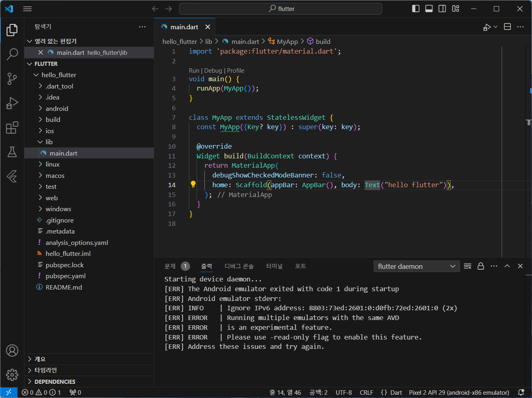Image resolution: width=532 pixels, height=398 pixels.
Task: Customize layout from the title bar
Action: (x=455, y=9)
